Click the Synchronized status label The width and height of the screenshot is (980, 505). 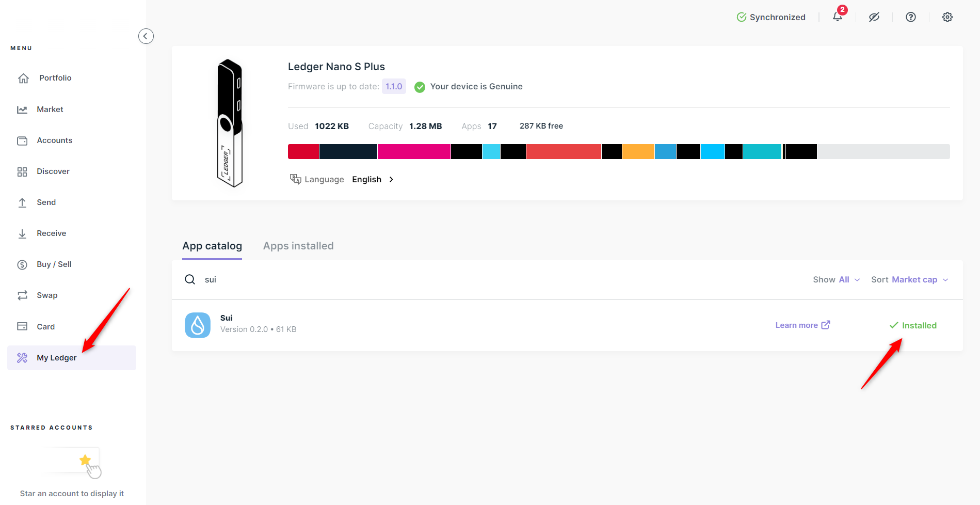tap(777, 17)
